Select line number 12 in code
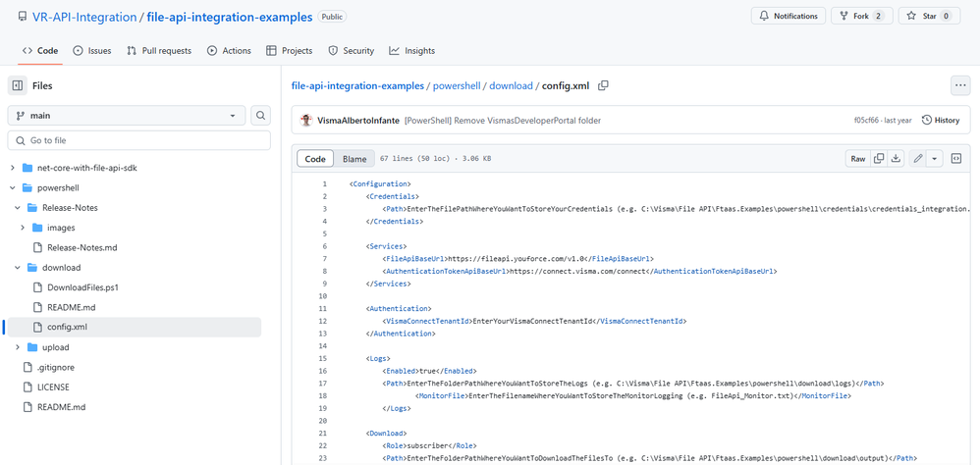The height and width of the screenshot is (465, 980). [x=323, y=321]
